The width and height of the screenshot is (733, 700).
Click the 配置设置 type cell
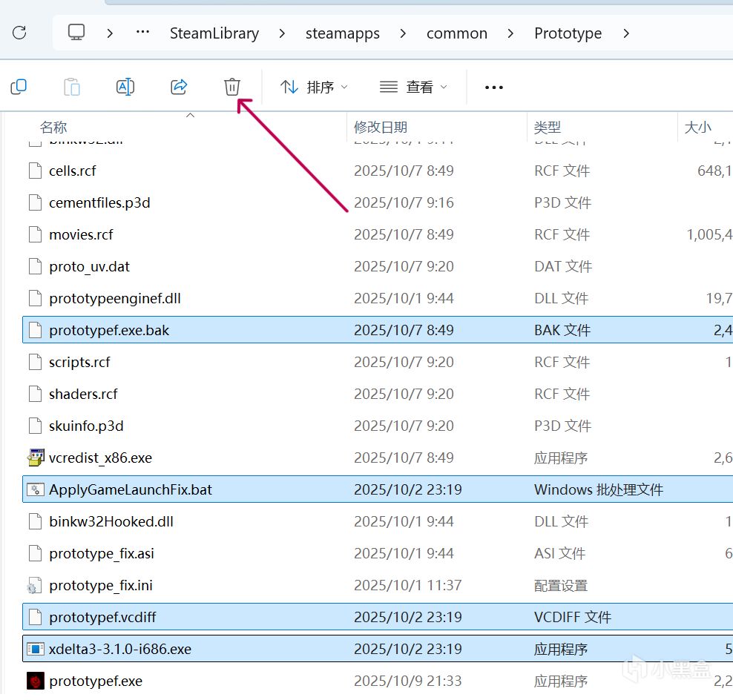pyautogui.click(x=561, y=586)
